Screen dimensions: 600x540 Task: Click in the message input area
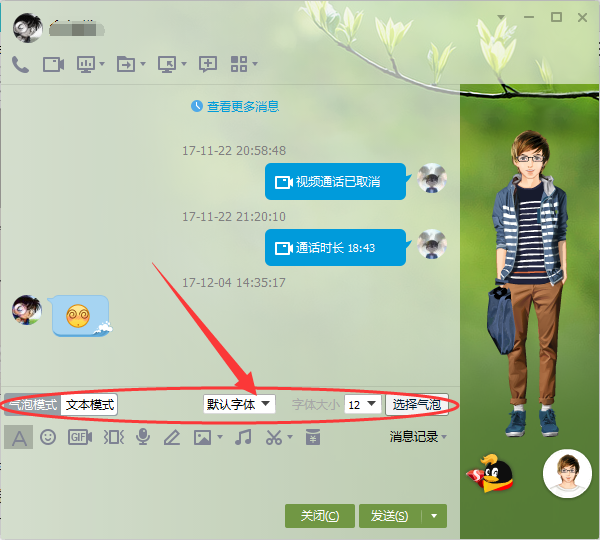click(230, 475)
